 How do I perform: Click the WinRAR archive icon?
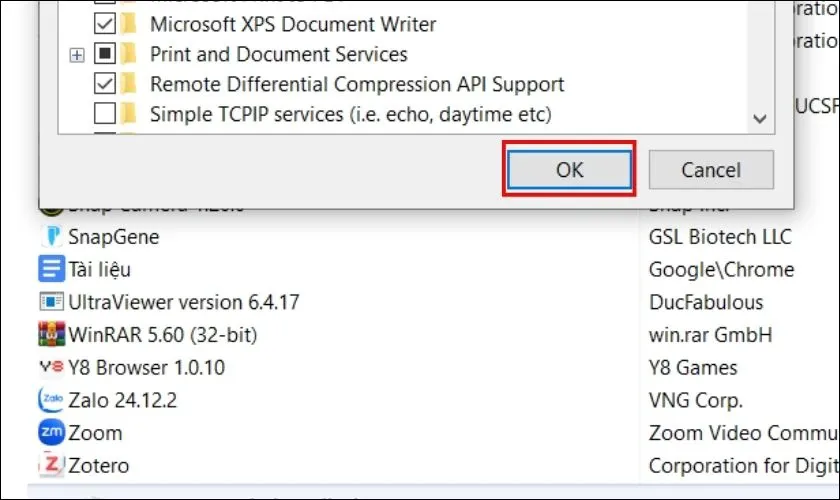click(x=50, y=334)
